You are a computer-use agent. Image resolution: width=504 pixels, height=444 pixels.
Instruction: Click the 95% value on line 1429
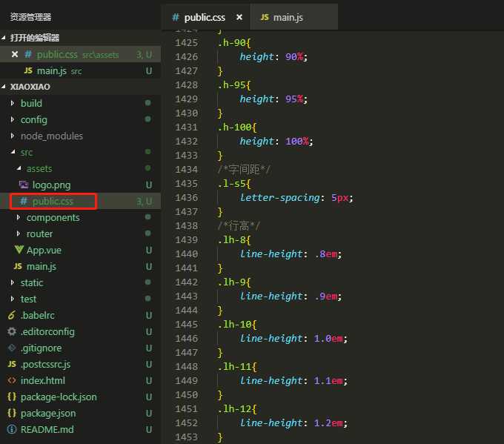pyautogui.click(x=294, y=99)
